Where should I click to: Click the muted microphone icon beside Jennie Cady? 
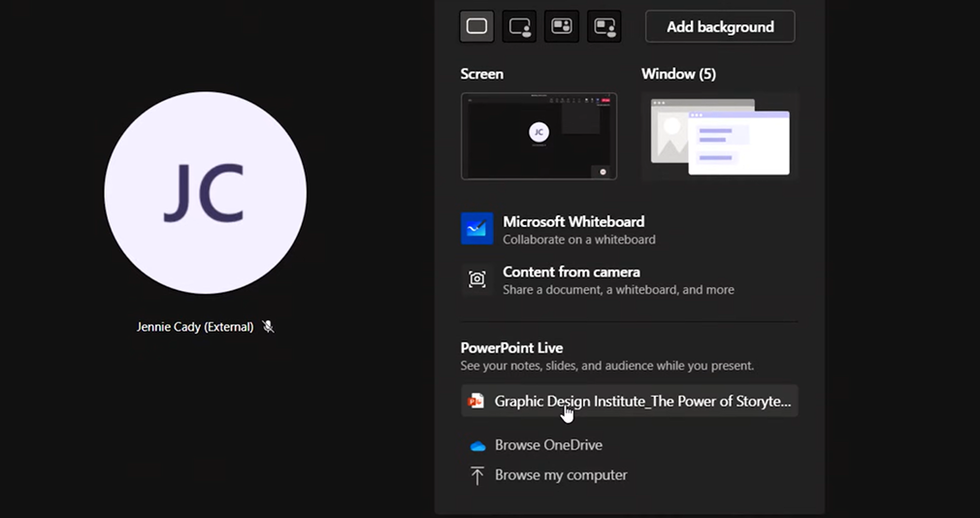268,326
